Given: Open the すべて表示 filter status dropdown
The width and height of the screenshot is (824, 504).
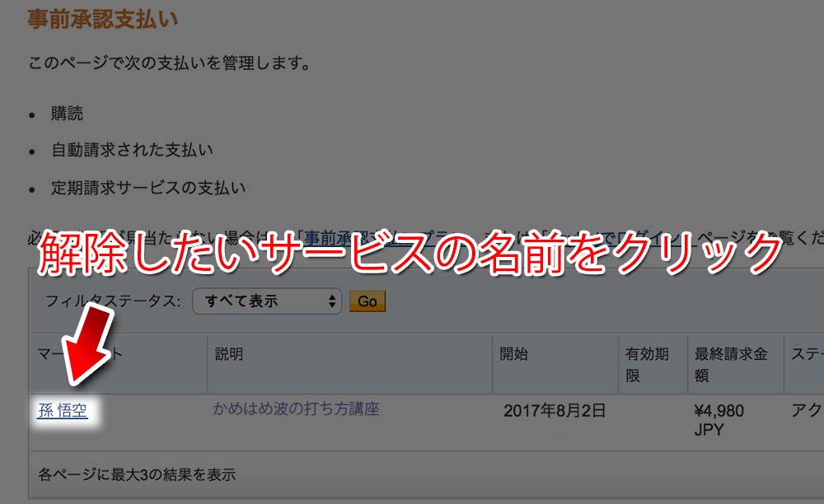Looking at the screenshot, I should (x=267, y=301).
